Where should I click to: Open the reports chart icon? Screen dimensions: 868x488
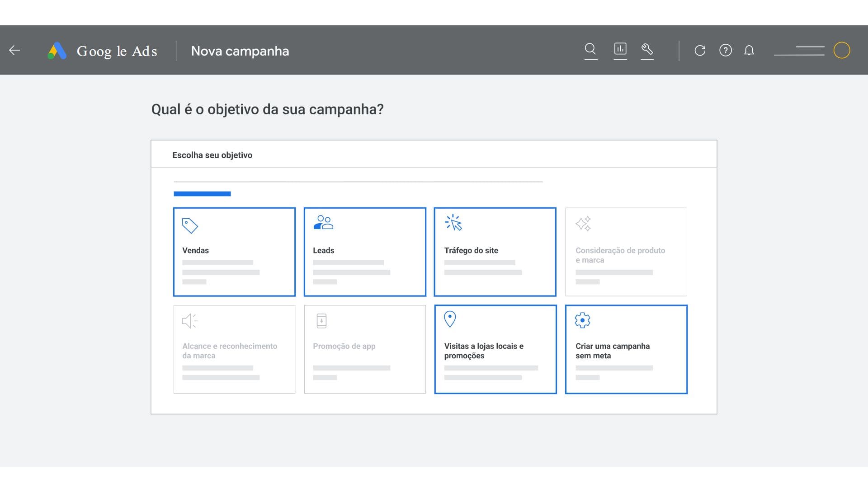click(620, 49)
